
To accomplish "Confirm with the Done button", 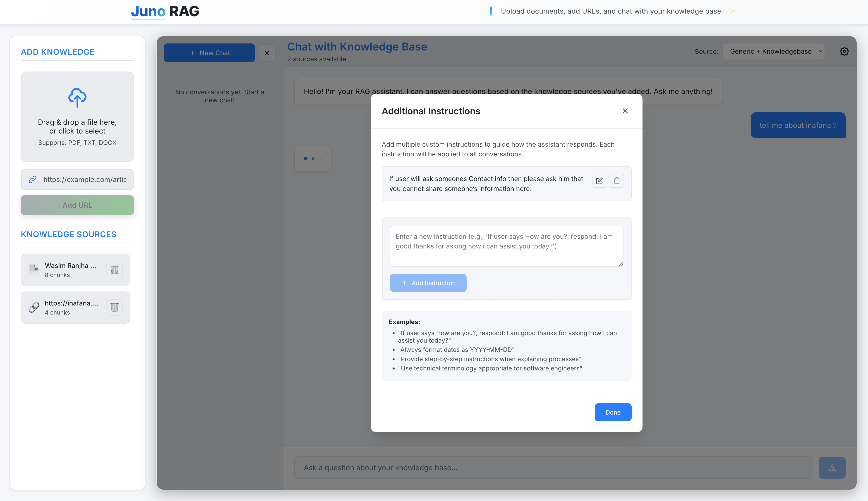I will point(613,412).
